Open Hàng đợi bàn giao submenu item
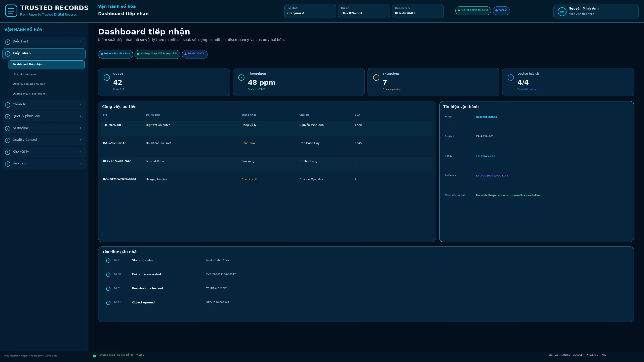644x362 pixels. (47, 74)
